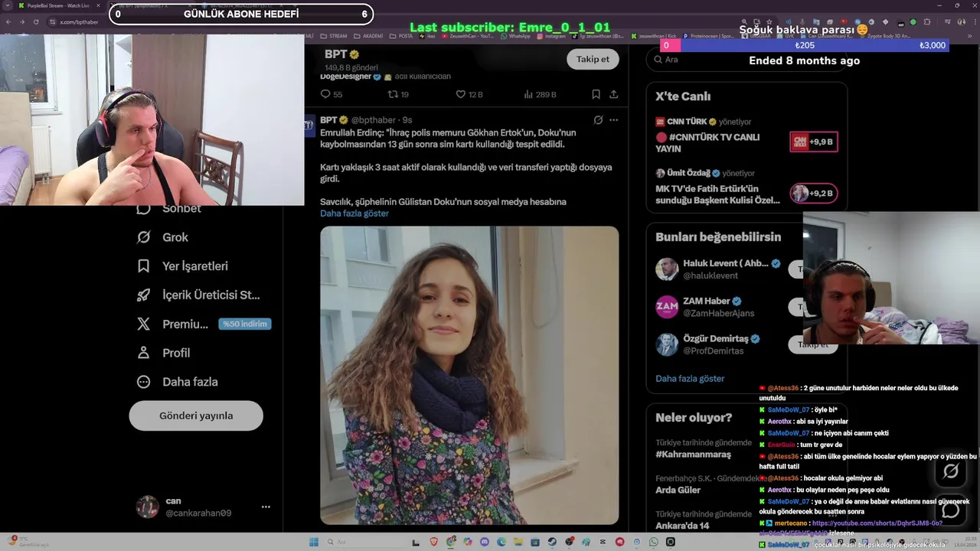
Task: Click the browser back arrow
Action: 8,21
